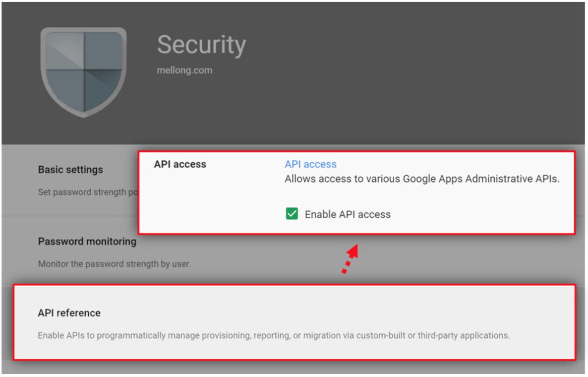Tick the Enable API access checkbox

point(292,214)
